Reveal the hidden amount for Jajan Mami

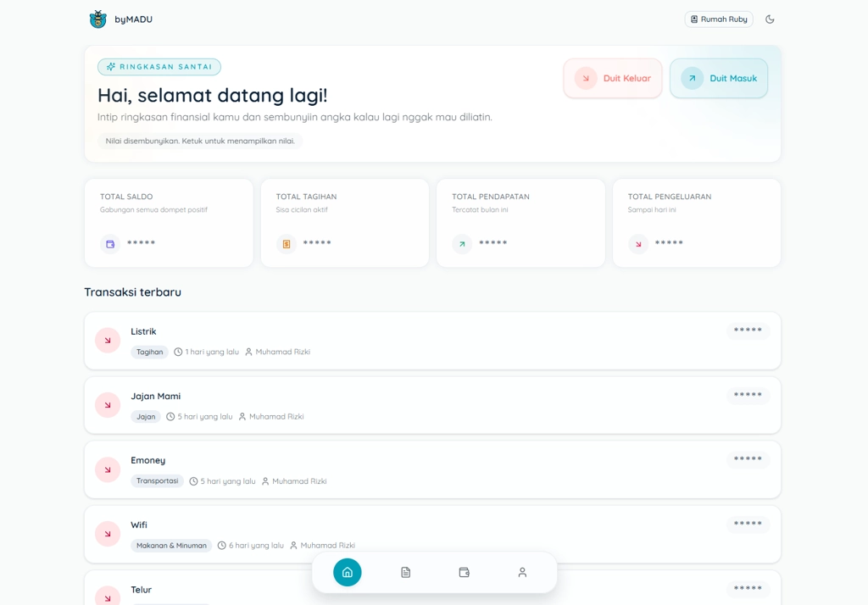(x=748, y=395)
